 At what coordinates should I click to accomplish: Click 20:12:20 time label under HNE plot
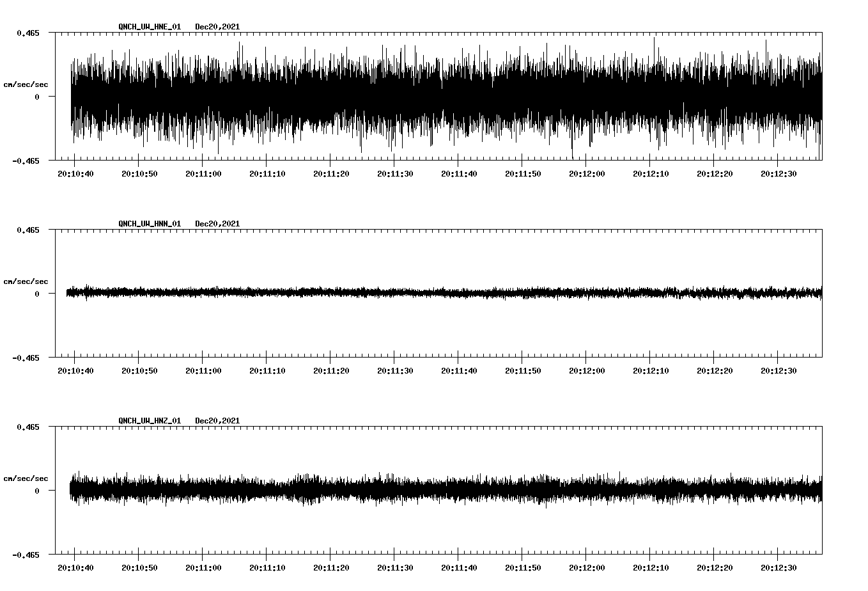click(715, 174)
